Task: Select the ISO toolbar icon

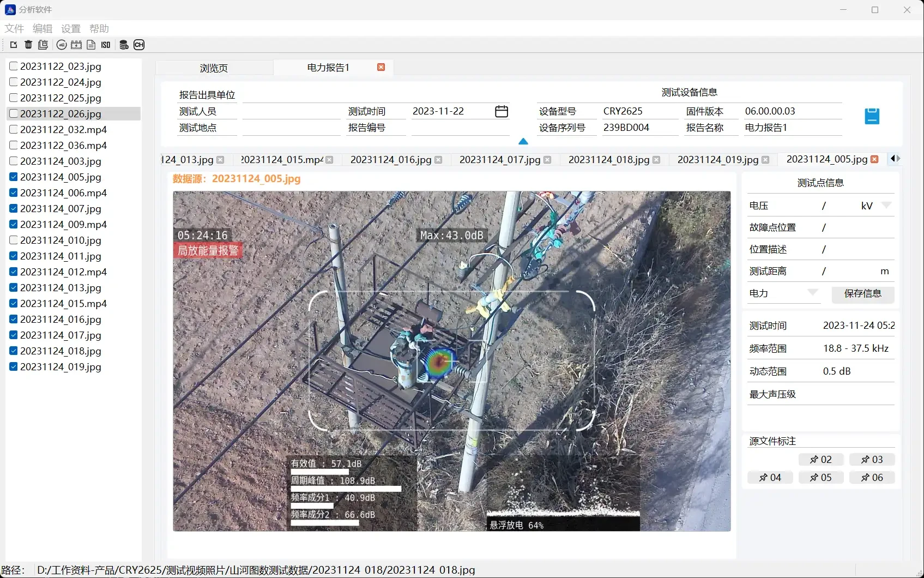Action: point(105,45)
